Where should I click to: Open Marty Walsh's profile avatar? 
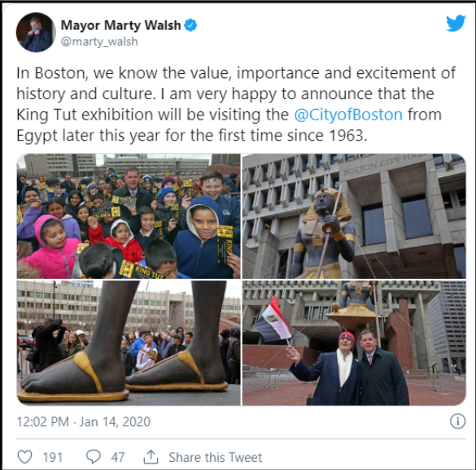36,33
